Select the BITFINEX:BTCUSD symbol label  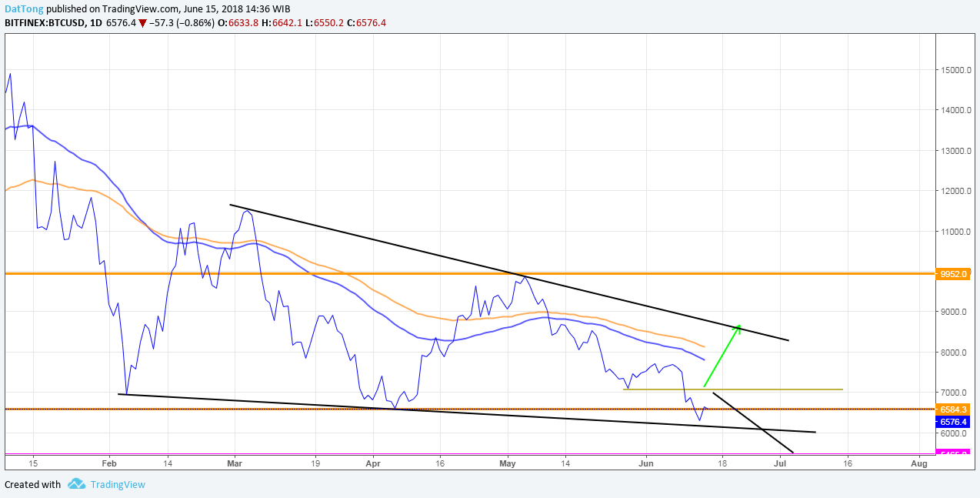point(45,23)
